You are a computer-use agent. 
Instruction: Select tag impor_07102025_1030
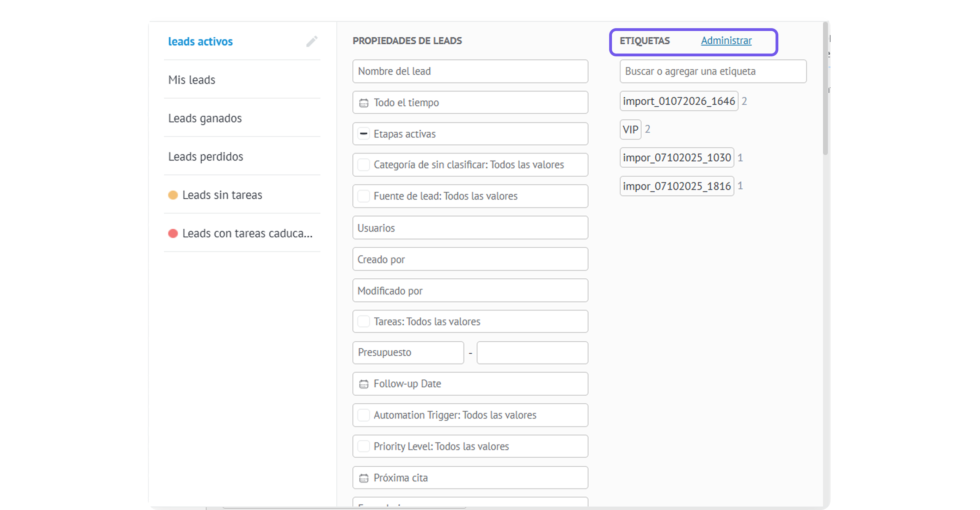[x=677, y=157]
